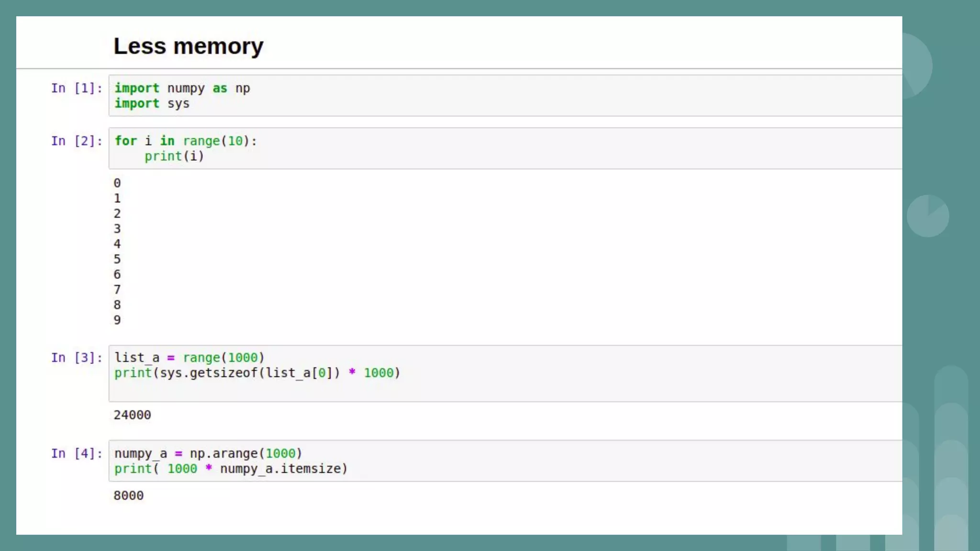Click output number 5
Viewport: 980px width, 551px height.
pyautogui.click(x=117, y=259)
